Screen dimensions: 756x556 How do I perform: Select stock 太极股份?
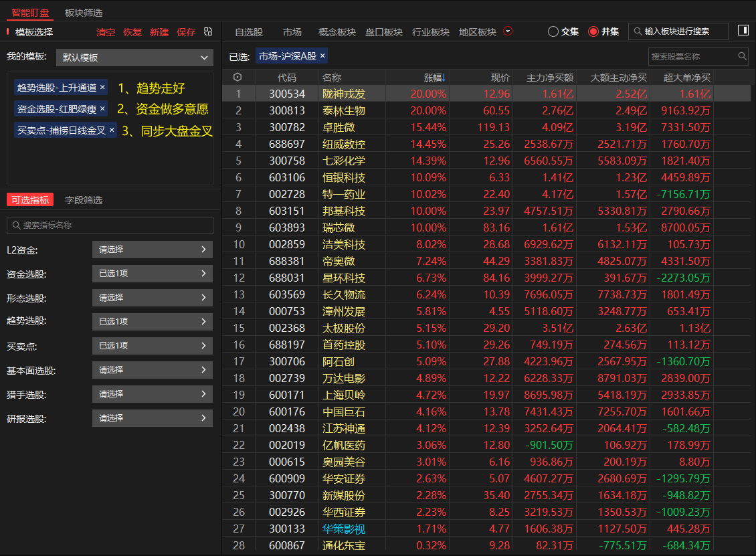click(344, 328)
